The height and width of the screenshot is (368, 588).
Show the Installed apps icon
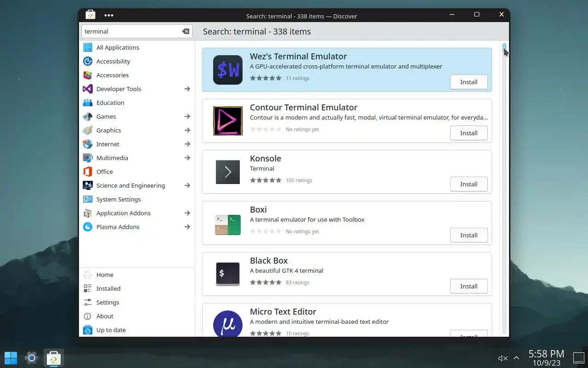(88, 288)
